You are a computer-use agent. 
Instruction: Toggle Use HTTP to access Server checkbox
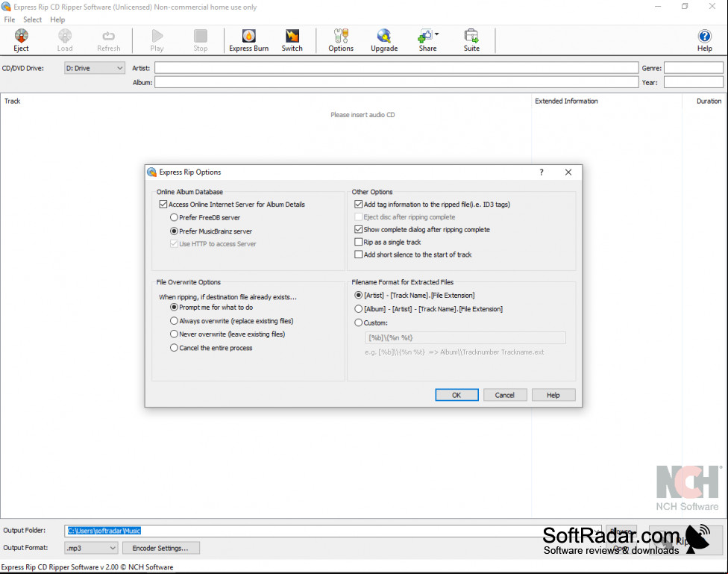point(174,243)
